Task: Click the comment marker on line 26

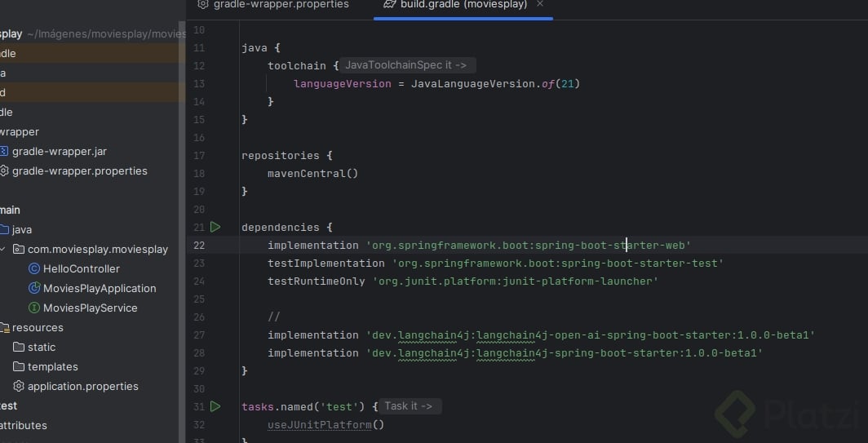Action: (274, 317)
